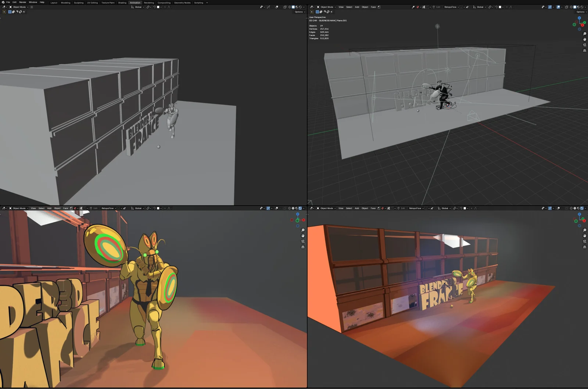
Task: Expand Options dropdown in top-right viewport
Action: pyautogui.click(x=581, y=12)
